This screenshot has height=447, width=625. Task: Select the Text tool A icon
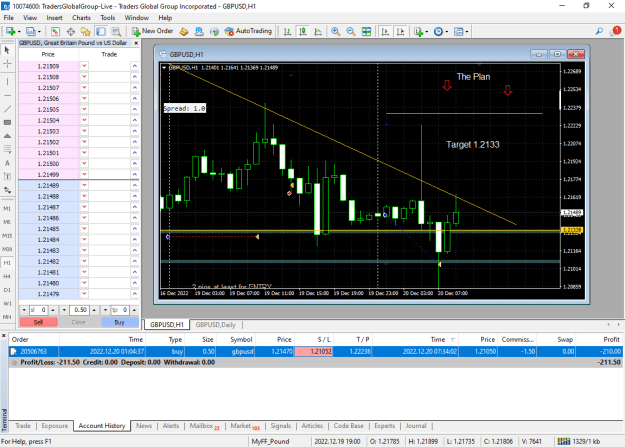coord(7,163)
